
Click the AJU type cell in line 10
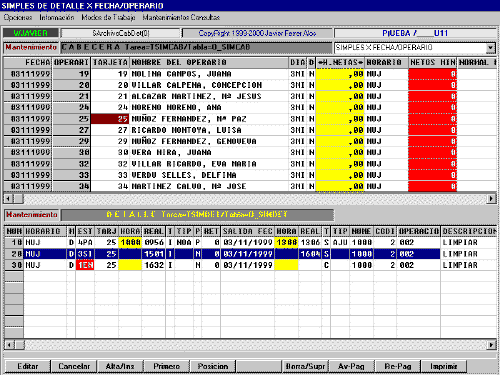coord(340,242)
